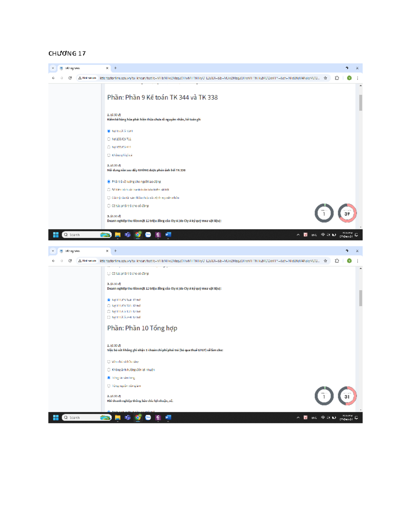Click the circle showing 1 in upper window
The width and height of the screenshot is (411, 532).
coord(324,213)
